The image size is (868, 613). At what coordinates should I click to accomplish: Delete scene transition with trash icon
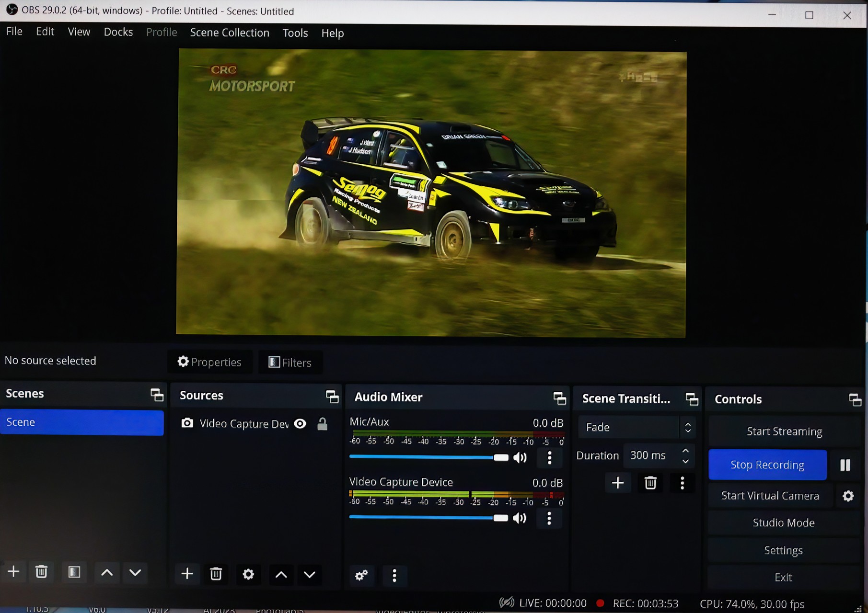click(650, 483)
